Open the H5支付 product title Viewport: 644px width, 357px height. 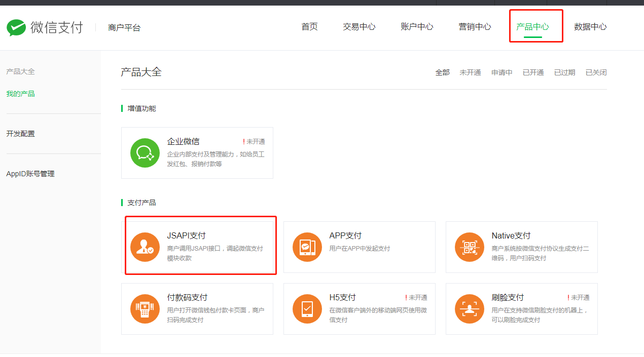coord(342,297)
